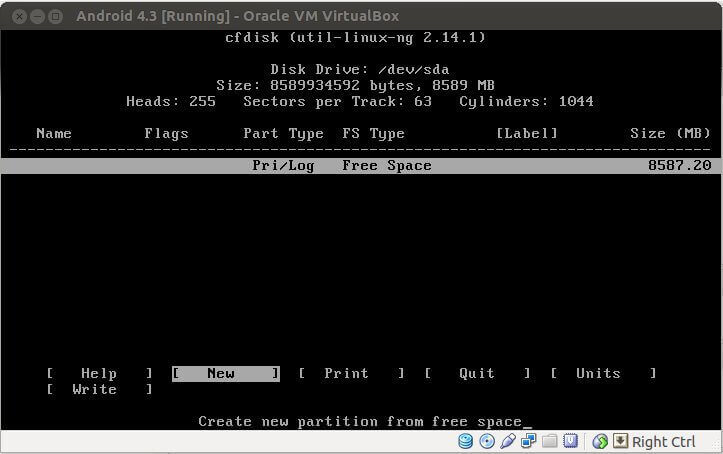
Task: Click the Size: 8589934592 bytes line
Action: 356,85
